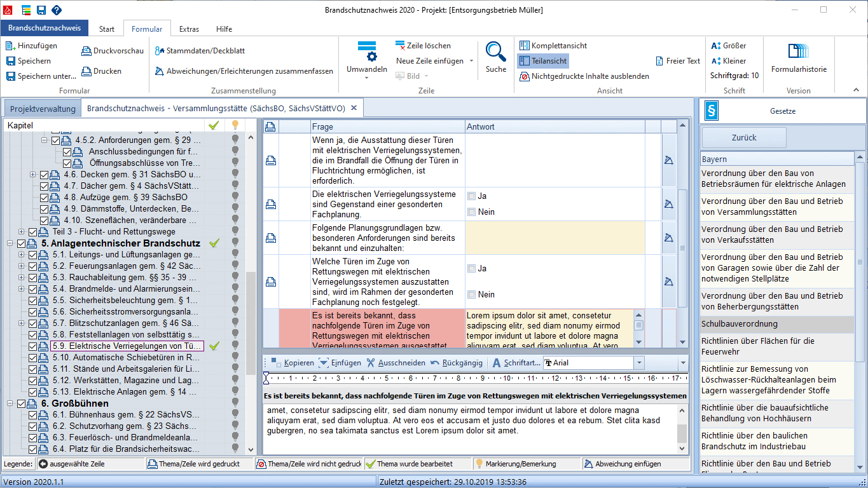Switch to the Extras ribbon tab
The width and height of the screenshot is (868, 488).
point(189,29)
